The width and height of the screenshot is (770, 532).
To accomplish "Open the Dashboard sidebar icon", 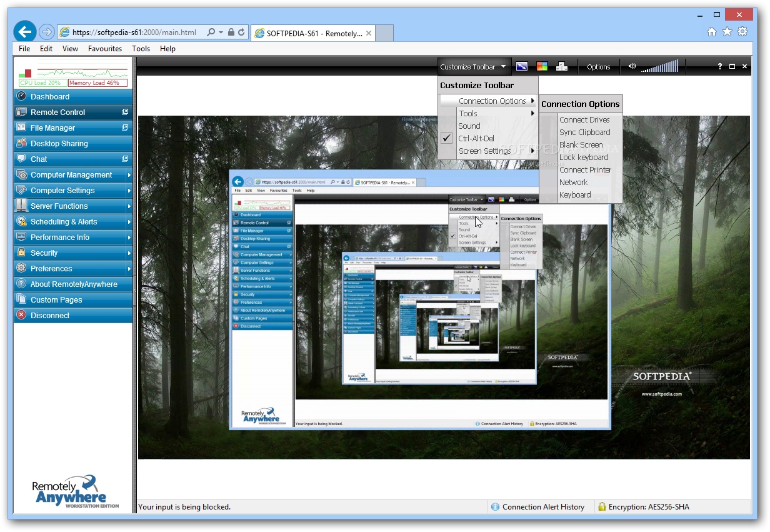I will pos(22,96).
